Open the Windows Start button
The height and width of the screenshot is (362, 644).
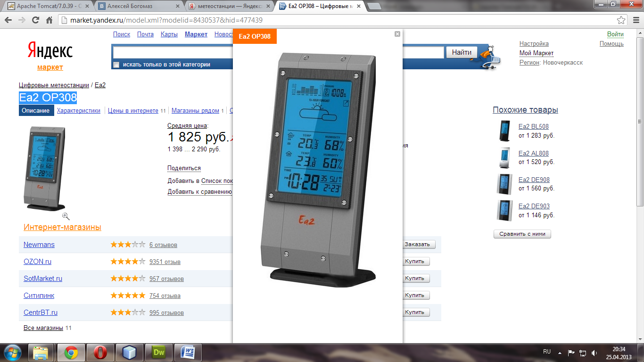pos(13,352)
